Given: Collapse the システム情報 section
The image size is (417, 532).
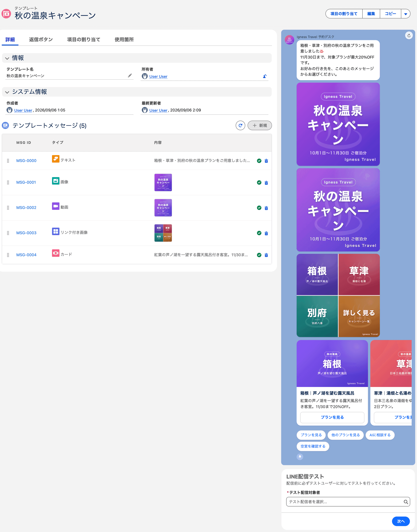Looking at the screenshot, I should 7,92.
